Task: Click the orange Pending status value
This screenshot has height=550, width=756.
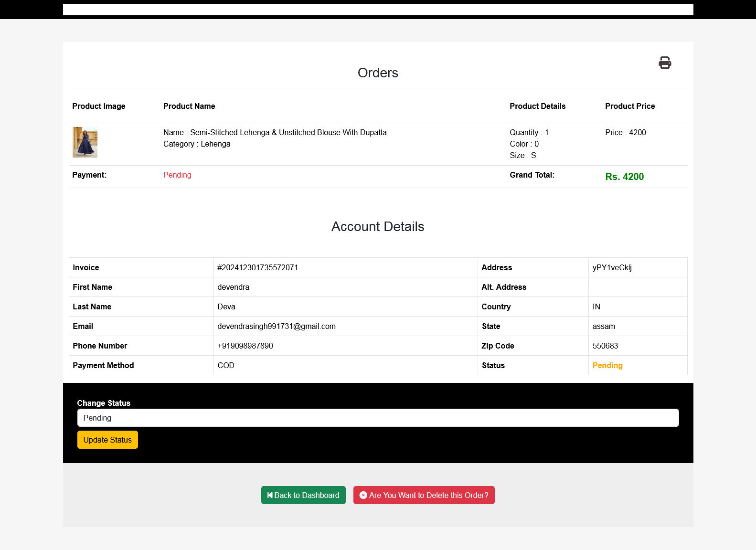Action: (x=607, y=365)
